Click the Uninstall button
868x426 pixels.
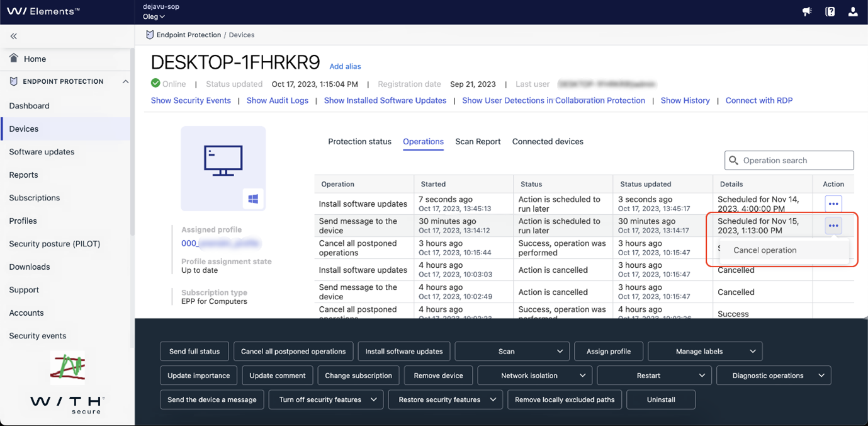click(662, 400)
